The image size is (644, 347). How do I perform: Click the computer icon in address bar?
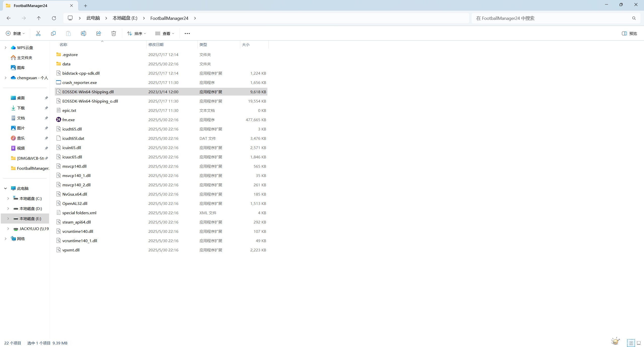(x=70, y=18)
